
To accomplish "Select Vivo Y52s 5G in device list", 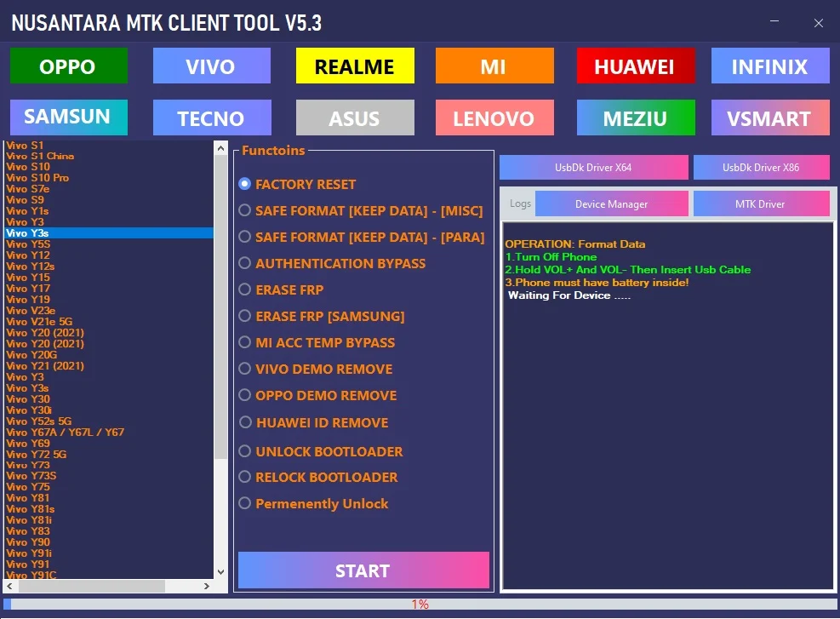I will [109, 421].
